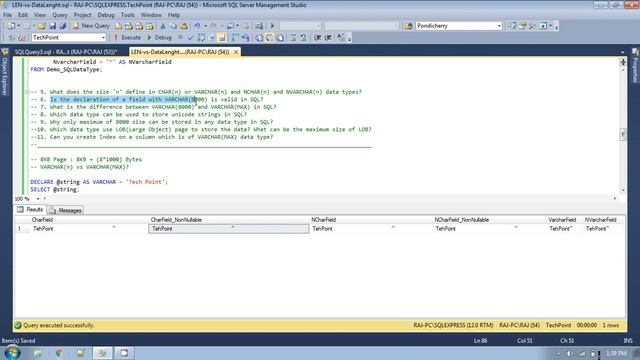Open the tab list dropdown arrow
640x360 pixels.
[x=622, y=52]
